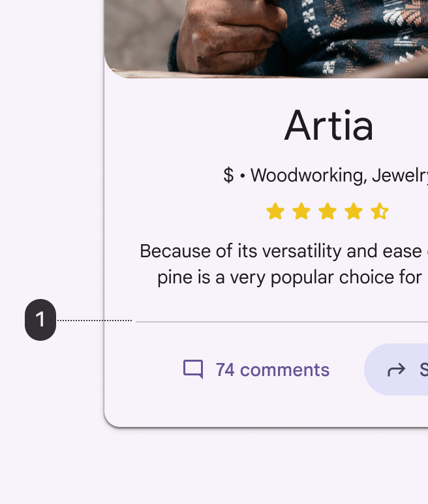This screenshot has height=504, width=428.
Task: Select the second rating star
Action: 301,212
